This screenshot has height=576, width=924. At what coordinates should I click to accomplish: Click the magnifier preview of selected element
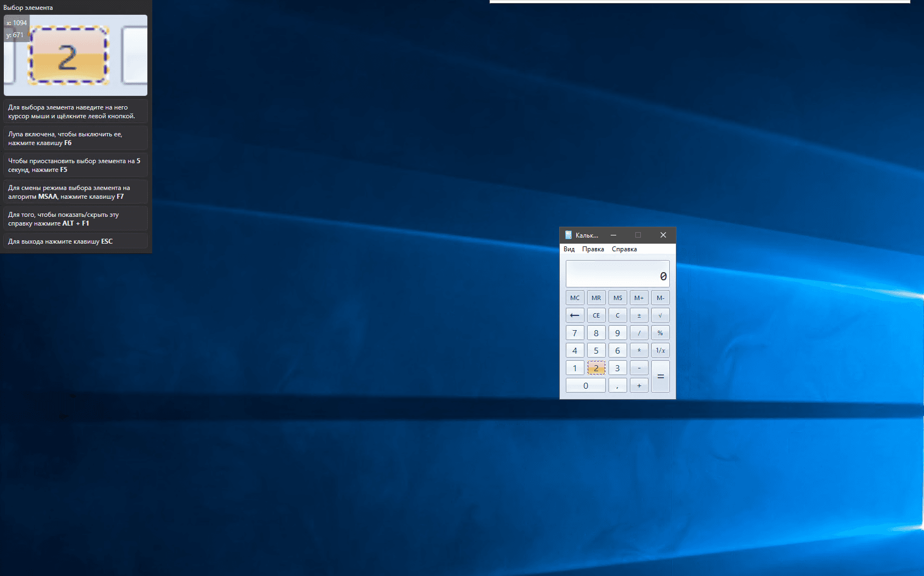coord(76,55)
